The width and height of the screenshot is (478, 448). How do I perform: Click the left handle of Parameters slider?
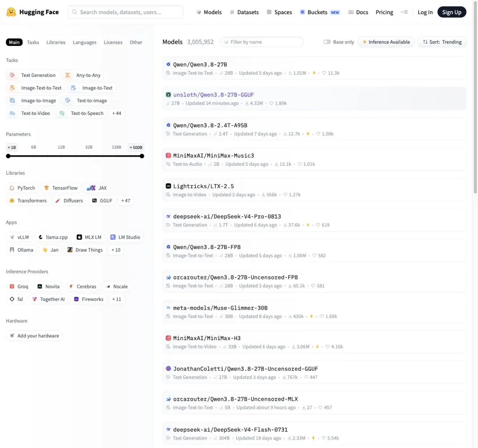[x=8, y=156]
